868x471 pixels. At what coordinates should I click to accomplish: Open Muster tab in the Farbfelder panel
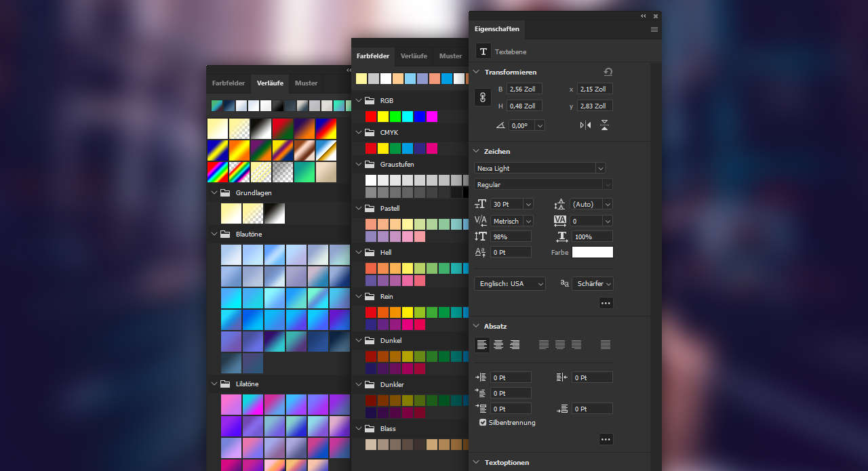tap(450, 56)
